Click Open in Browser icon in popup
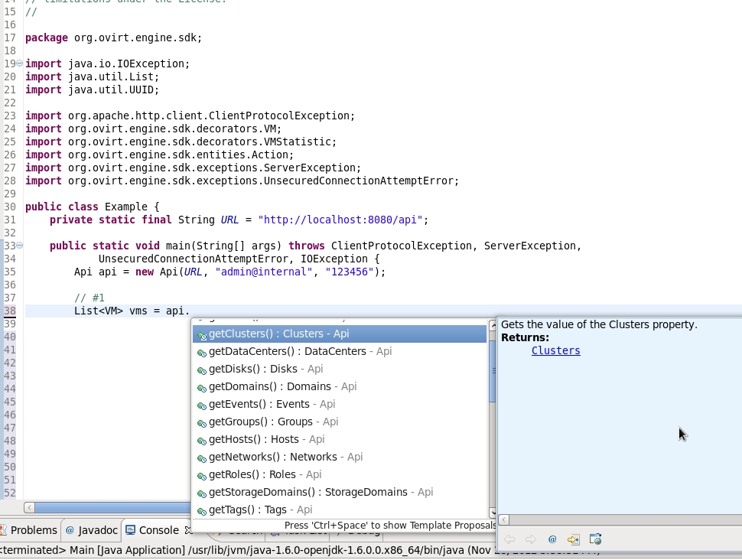The image size is (742, 560). pos(595,539)
